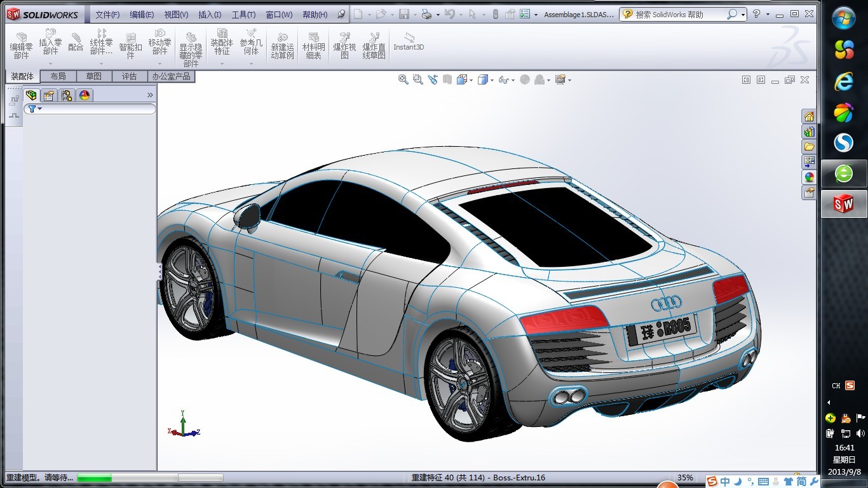Toggle Sogou 简 simplified/traditional mode
The width and height of the screenshot is (868, 488).
[801, 482]
